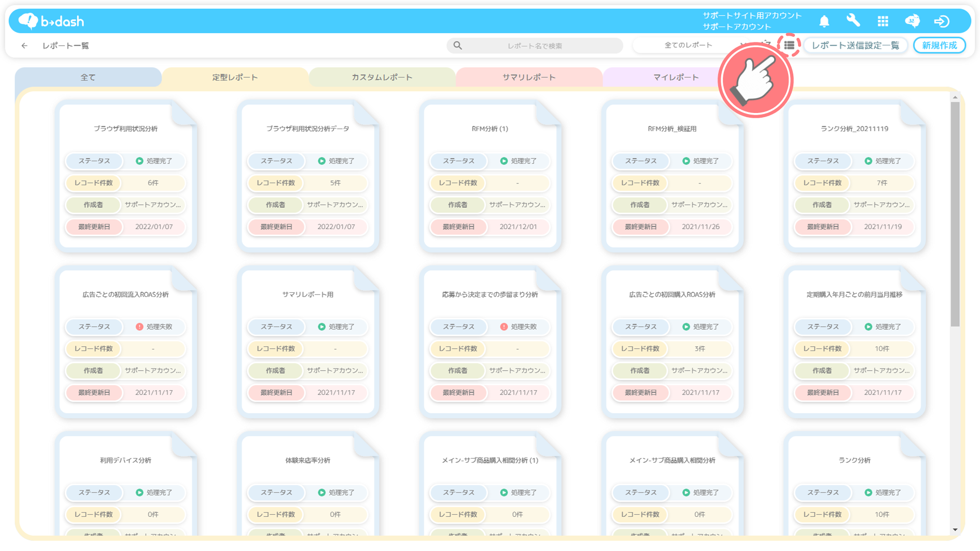Image resolution: width=980 pixels, height=551 pixels.
Task: Open the ブラウザ利用状況分析データ report title
Action: click(x=307, y=129)
